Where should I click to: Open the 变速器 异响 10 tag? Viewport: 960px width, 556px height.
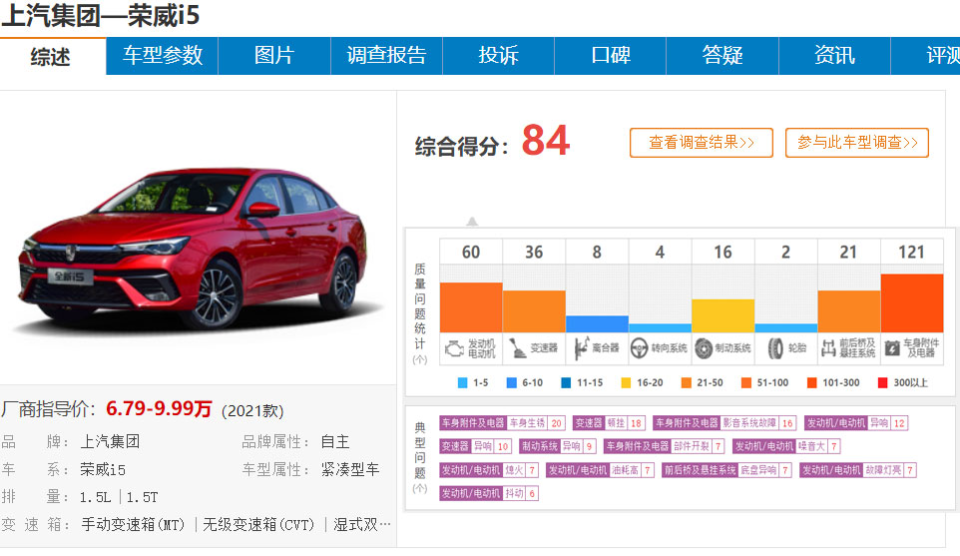(x=475, y=446)
